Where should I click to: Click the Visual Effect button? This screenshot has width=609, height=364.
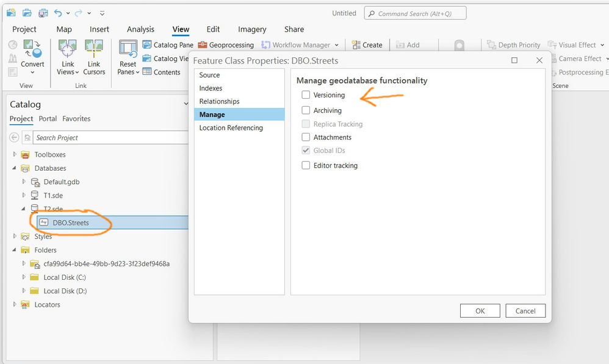pyautogui.click(x=572, y=45)
